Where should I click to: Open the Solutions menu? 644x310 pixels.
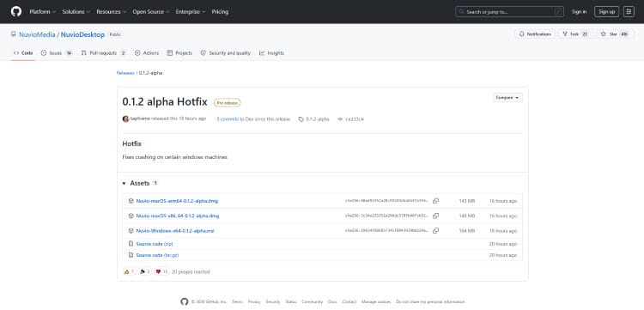click(76, 12)
